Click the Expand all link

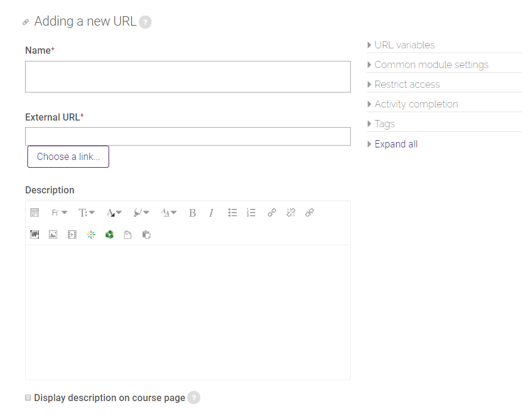pos(396,144)
